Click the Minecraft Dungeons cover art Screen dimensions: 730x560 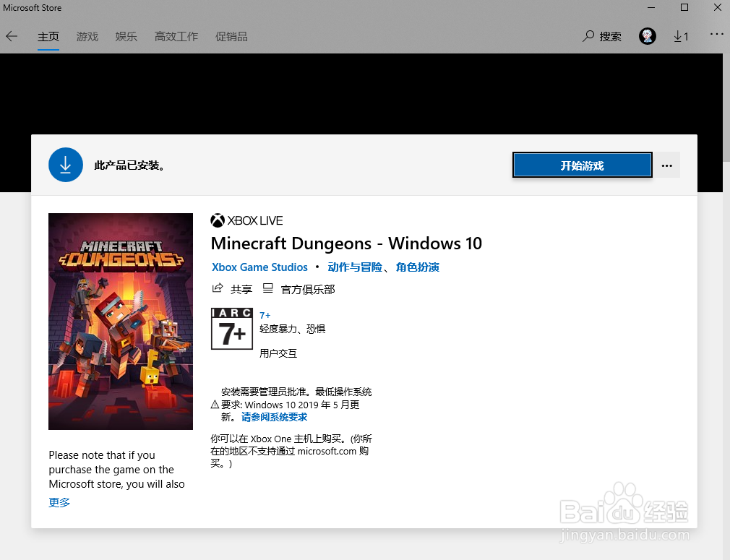click(x=121, y=322)
